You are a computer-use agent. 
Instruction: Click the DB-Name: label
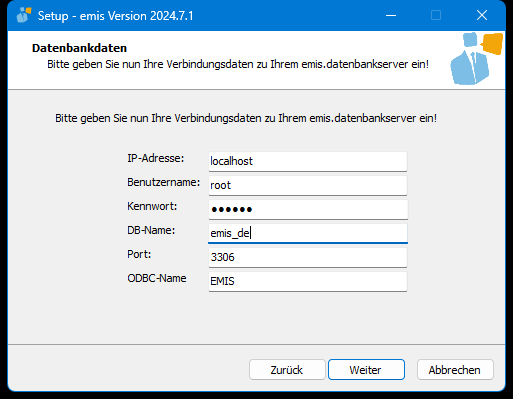(151, 230)
